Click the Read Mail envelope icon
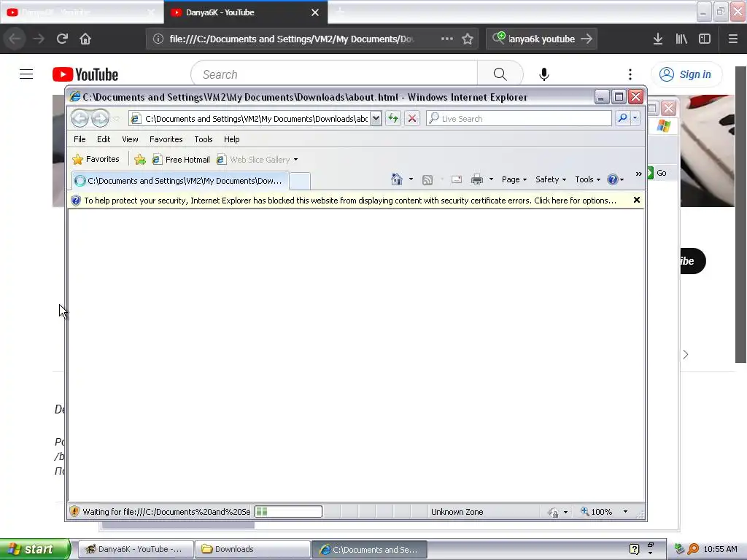The width and height of the screenshot is (747, 560). pyautogui.click(x=457, y=179)
